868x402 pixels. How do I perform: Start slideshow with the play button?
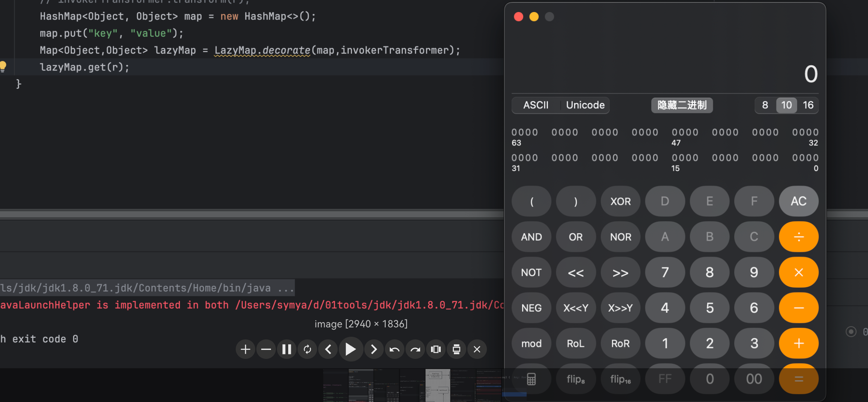(351, 349)
